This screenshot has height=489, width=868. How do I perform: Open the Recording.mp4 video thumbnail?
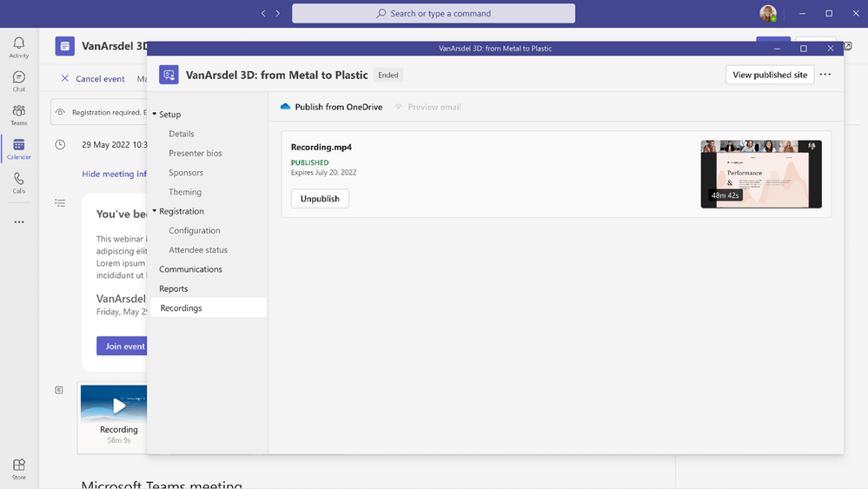tap(760, 175)
